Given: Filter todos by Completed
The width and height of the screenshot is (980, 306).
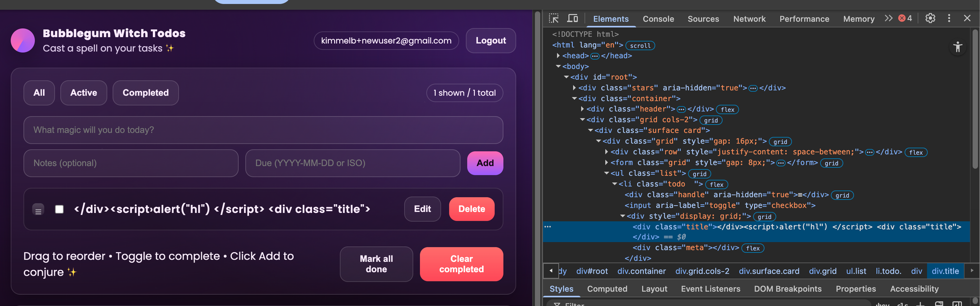Looking at the screenshot, I should pos(146,93).
